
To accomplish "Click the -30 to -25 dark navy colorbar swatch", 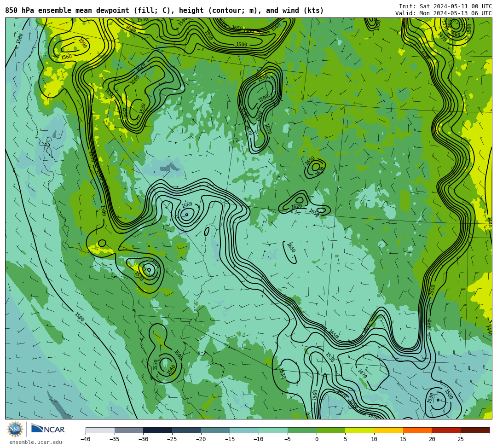I will point(158,431).
